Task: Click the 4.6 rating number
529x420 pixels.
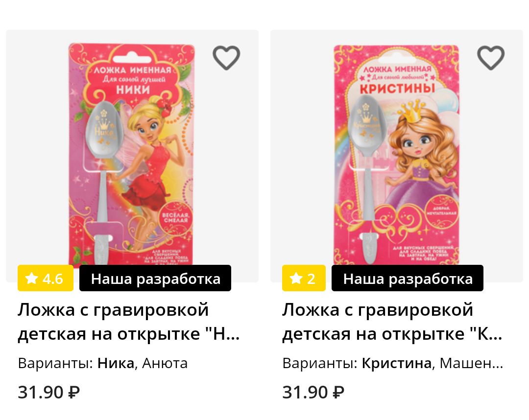Action: (x=52, y=279)
